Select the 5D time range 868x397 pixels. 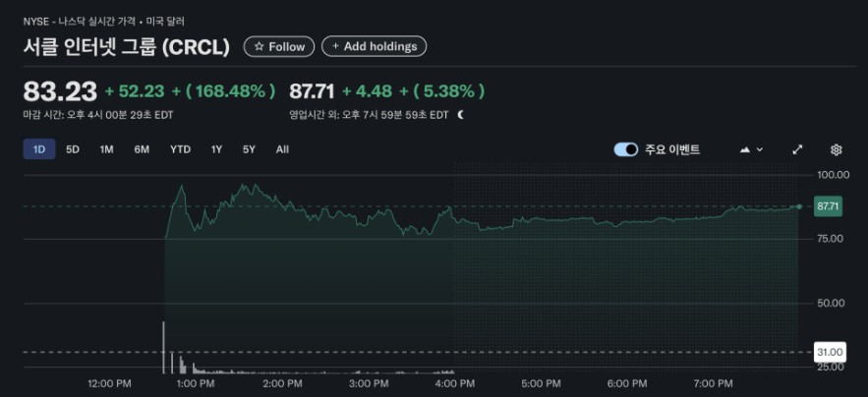coord(73,149)
